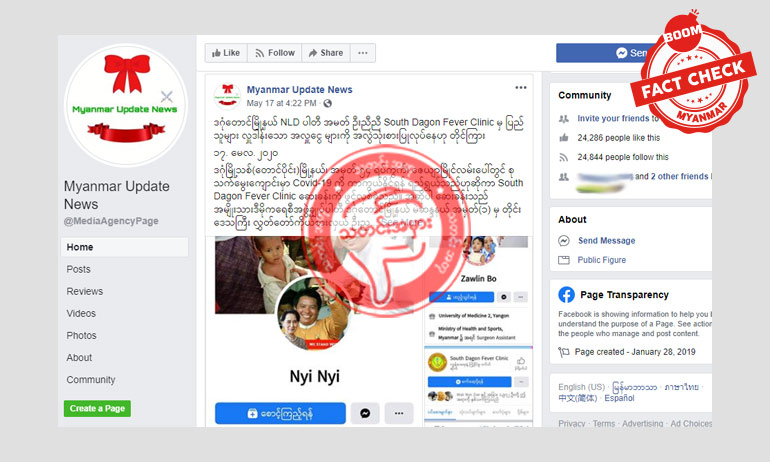Open Myanmar Update News post author link

299,89
